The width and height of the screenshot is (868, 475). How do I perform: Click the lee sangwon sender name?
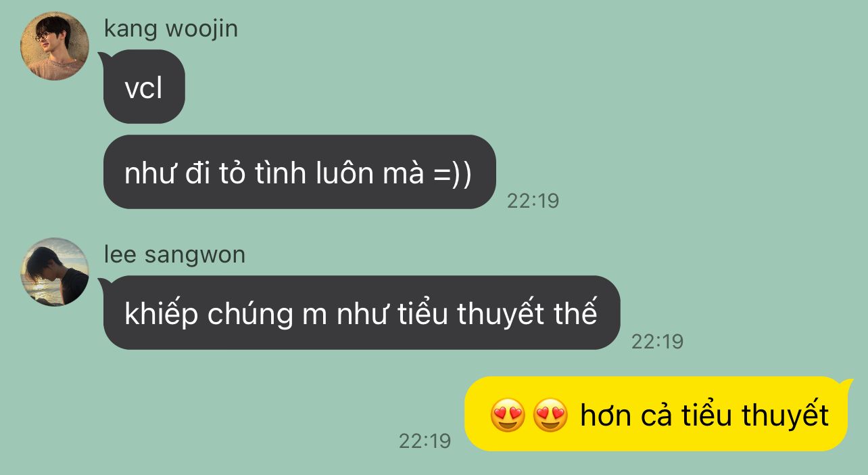pyautogui.click(x=174, y=255)
